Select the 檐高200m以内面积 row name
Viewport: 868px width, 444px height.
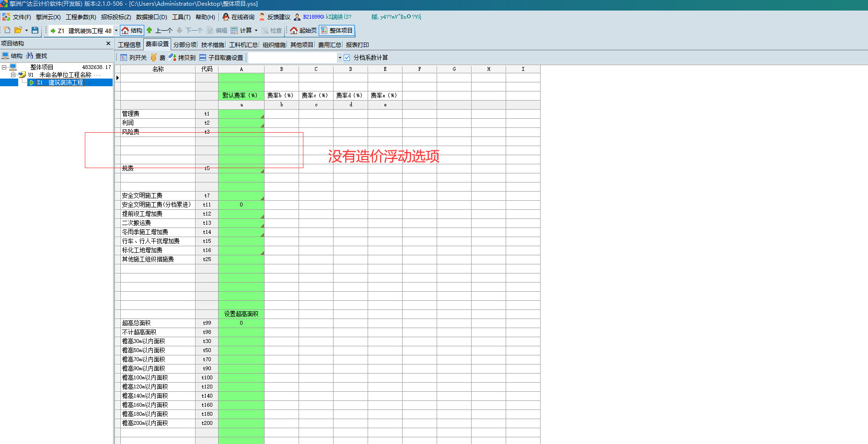tap(158, 423)
